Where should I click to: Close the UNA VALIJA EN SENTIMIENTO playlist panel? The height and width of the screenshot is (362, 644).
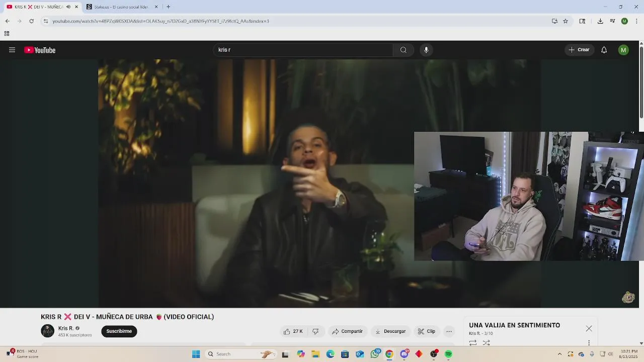(589, 329)
